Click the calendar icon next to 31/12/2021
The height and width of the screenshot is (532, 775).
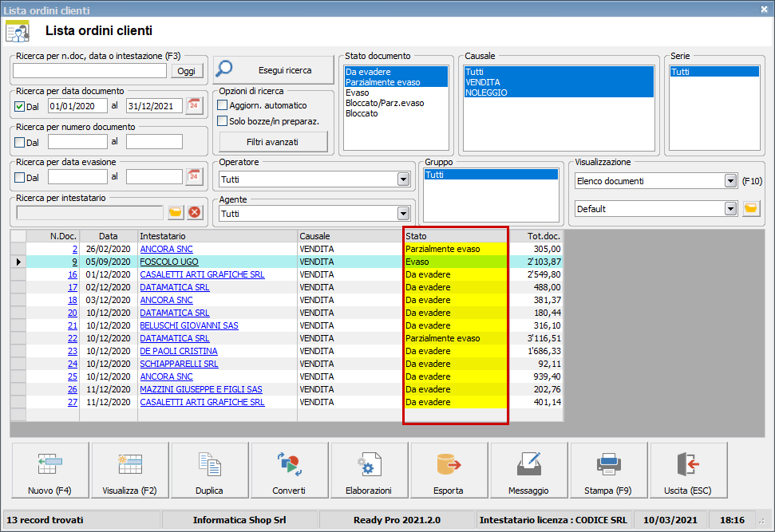[x=194, y=105]
